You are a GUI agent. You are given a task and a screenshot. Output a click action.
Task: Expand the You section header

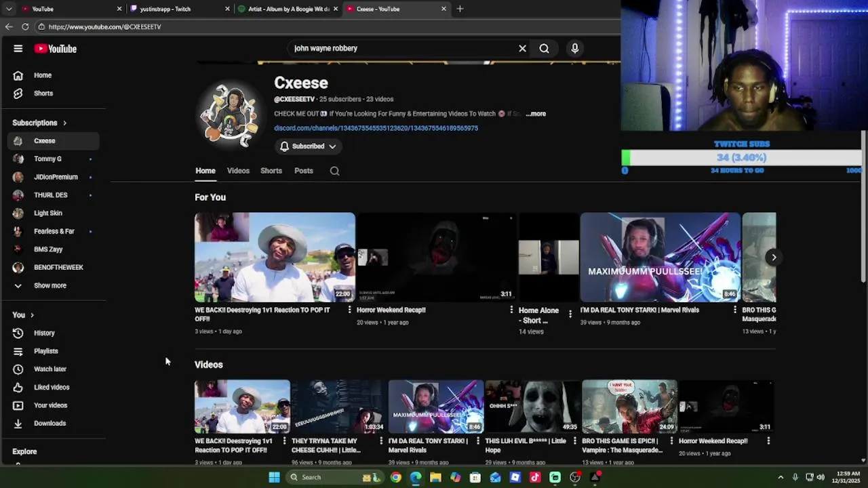coord(23,315)
